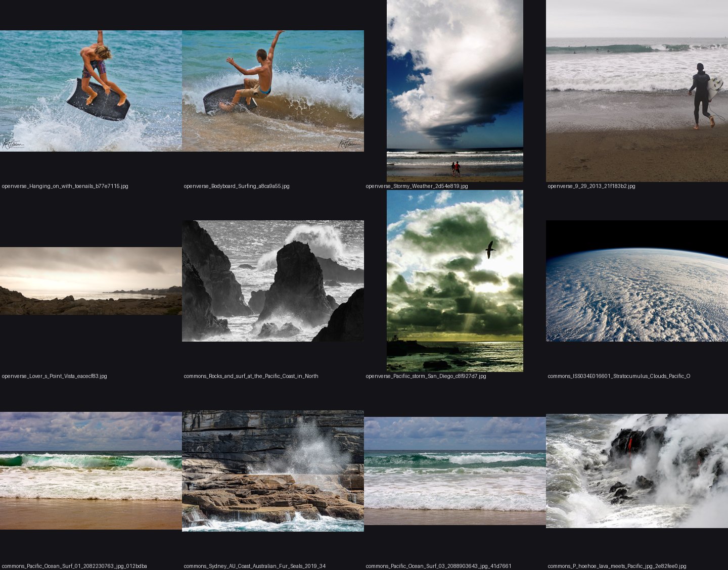Open the blond skimboarder mid-air photo thumbnail
728x570 pixels.
[x=91, y=91]
